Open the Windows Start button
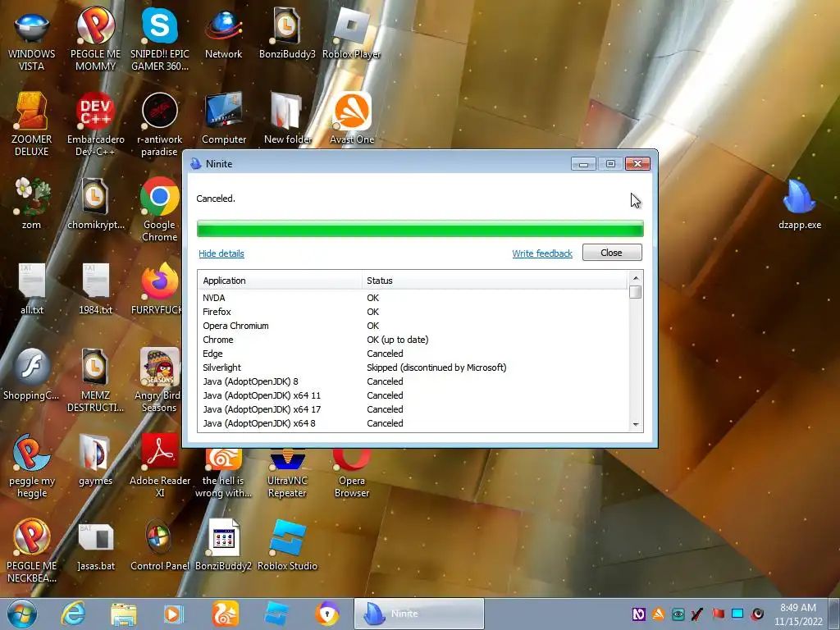Screen dimensions: 840x630 tap(22, 614)
